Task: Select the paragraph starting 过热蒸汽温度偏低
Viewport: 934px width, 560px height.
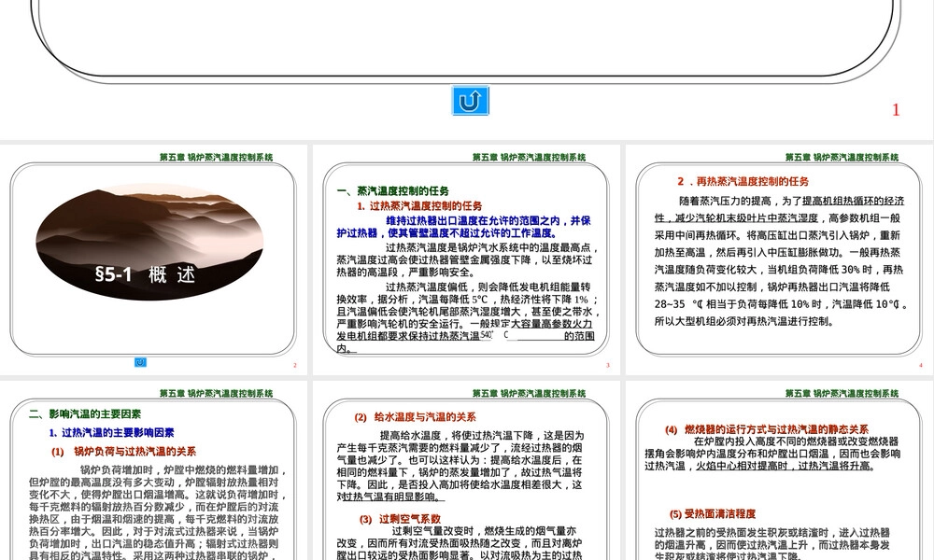Action: pos(468,317)
